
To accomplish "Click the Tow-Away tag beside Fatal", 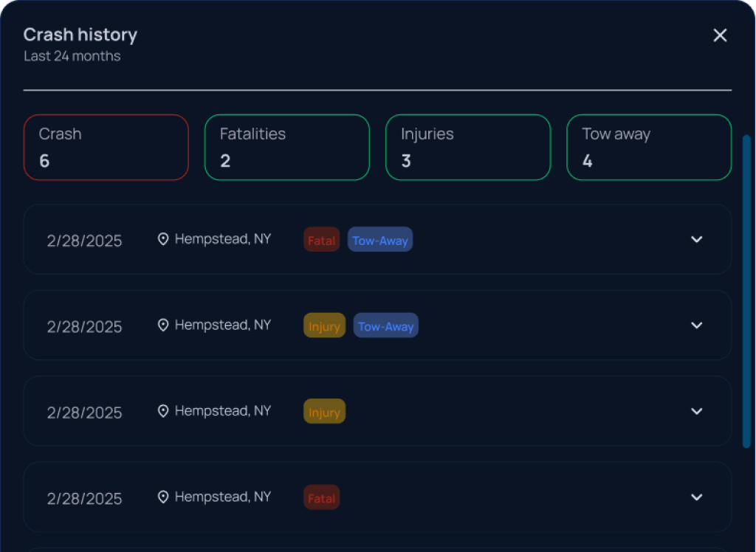I will (379, 240).
